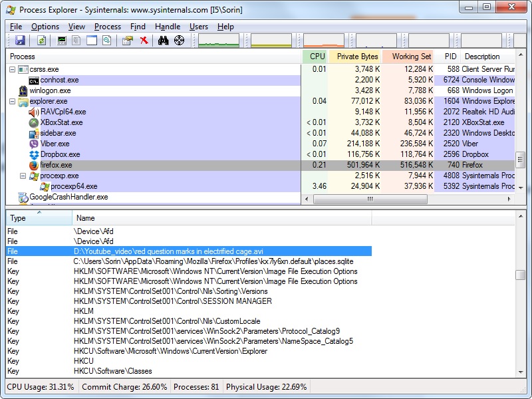Viewport: 532px width, 399px height.
Task: Sort handles by the Type column header
Action: [x=39, y=218]
